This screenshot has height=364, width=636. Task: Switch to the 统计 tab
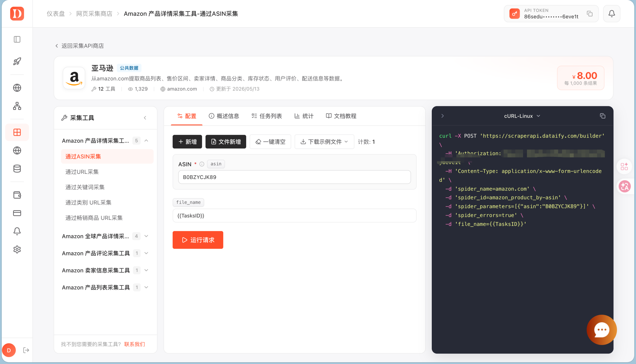[304, 116]
